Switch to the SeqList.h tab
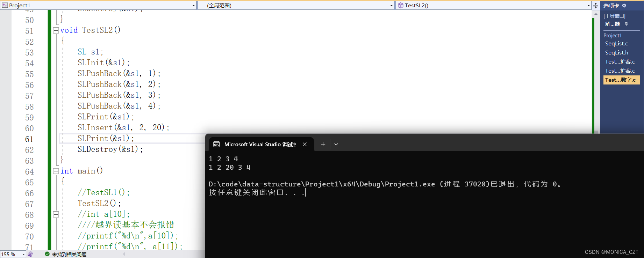 pyautogui.click(x=616, y=53)
